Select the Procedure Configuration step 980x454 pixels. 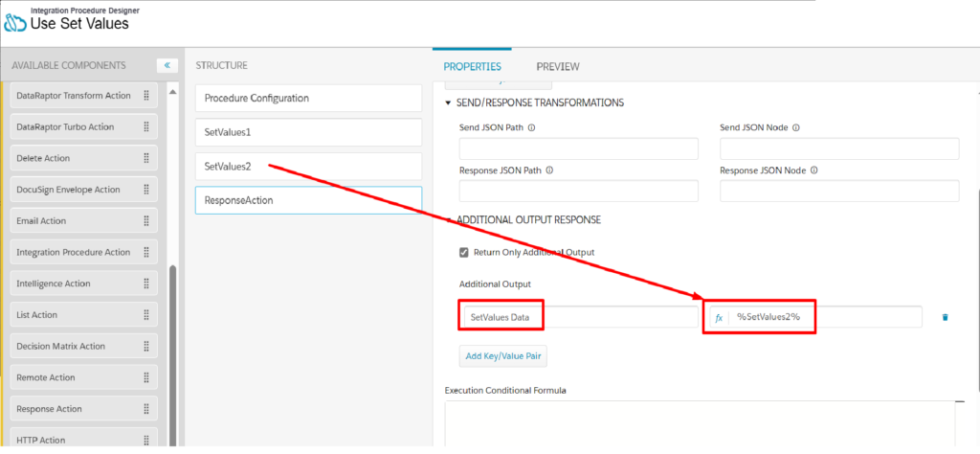(x=309, y=99)
